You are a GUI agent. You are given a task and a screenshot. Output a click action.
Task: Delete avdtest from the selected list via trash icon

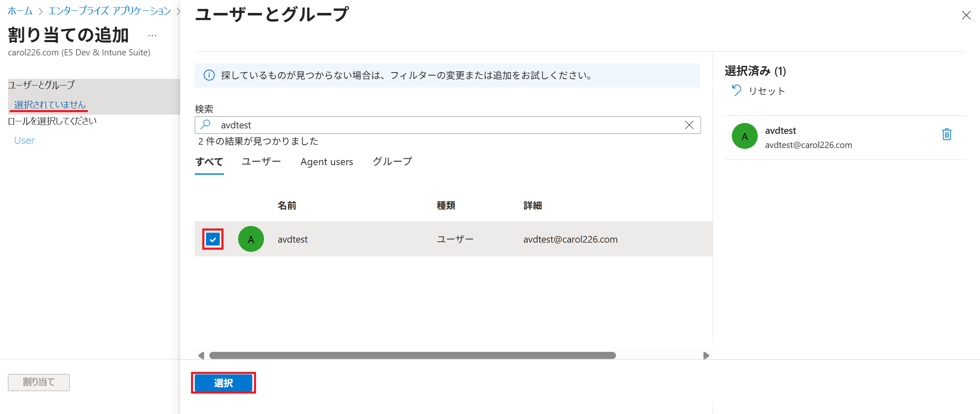(947, 134)
